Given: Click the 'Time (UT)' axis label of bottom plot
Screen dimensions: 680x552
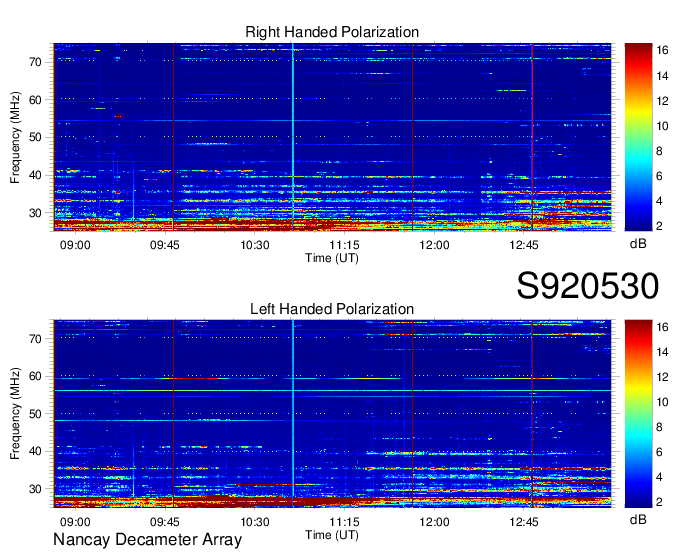Looking at the screenshot, I should tap(332, 535).
